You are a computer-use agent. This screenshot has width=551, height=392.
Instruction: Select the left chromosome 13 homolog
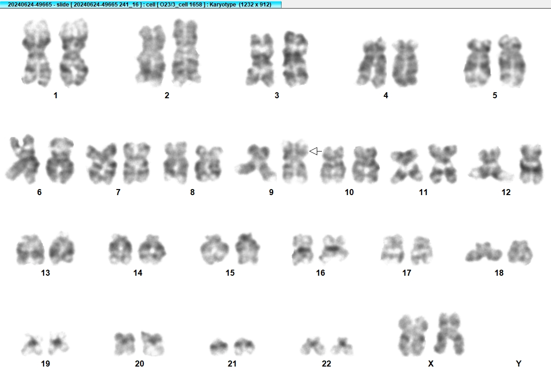click(30, 250)
